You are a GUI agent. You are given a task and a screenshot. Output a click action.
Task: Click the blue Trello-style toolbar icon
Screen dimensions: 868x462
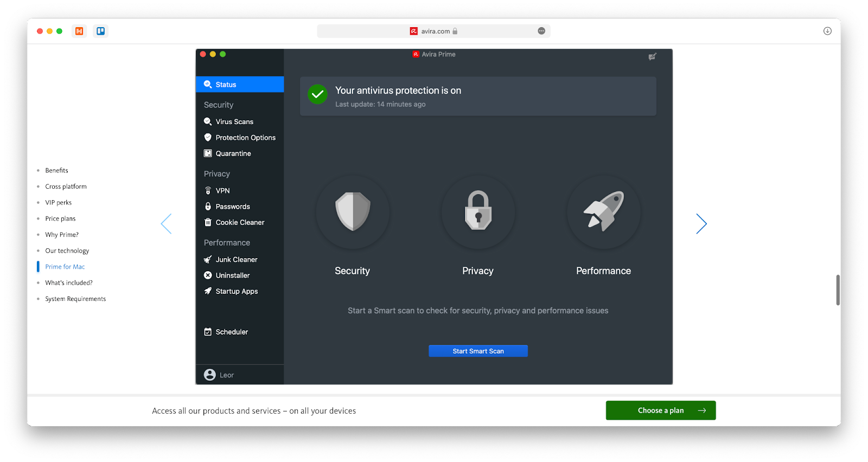[x=100, y=31]
